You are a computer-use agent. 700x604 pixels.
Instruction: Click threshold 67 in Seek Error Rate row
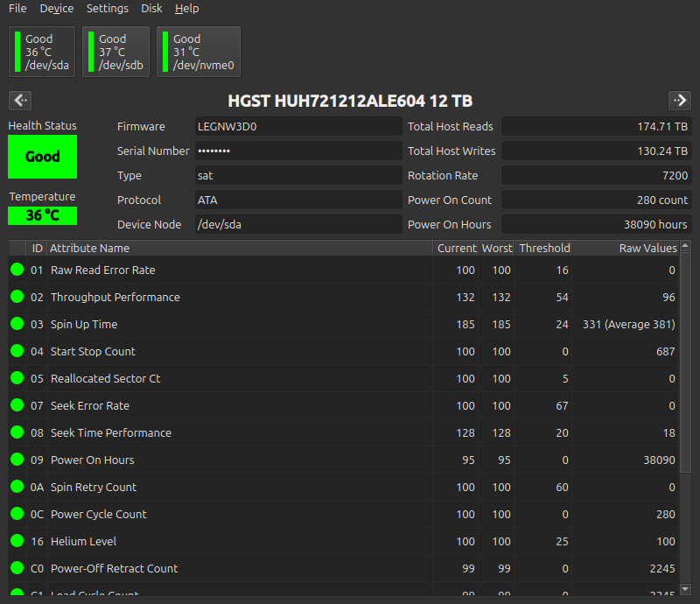point(562,405)
